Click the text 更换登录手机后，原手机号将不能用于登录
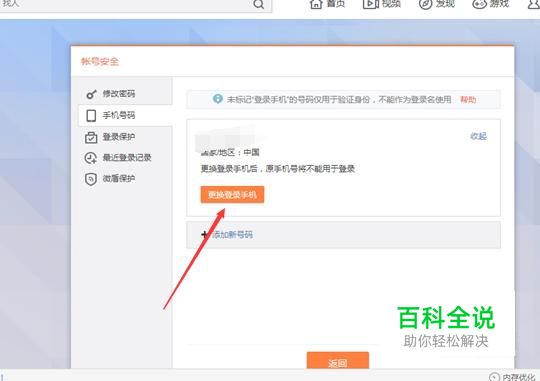The image size is (540, 381). [278, 169]
